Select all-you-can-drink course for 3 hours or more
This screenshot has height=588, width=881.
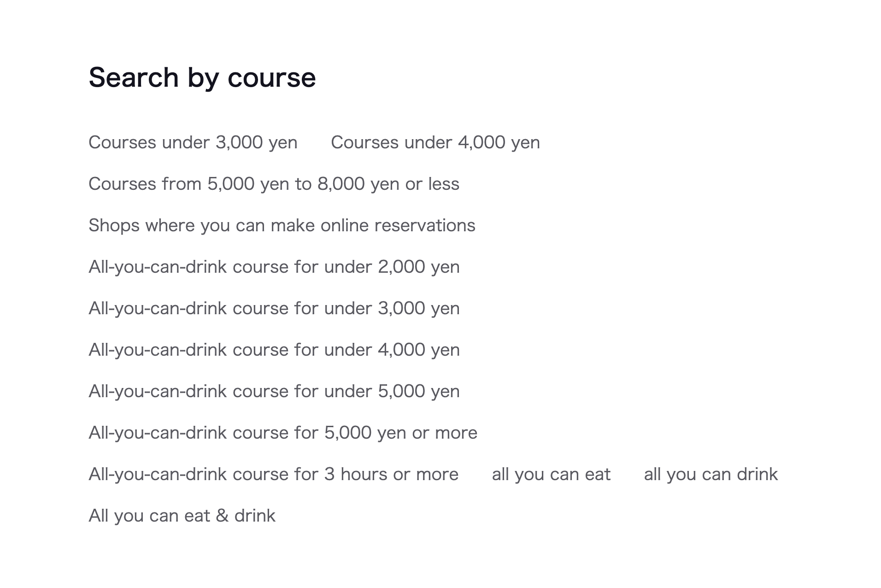(x=273, y=474)
